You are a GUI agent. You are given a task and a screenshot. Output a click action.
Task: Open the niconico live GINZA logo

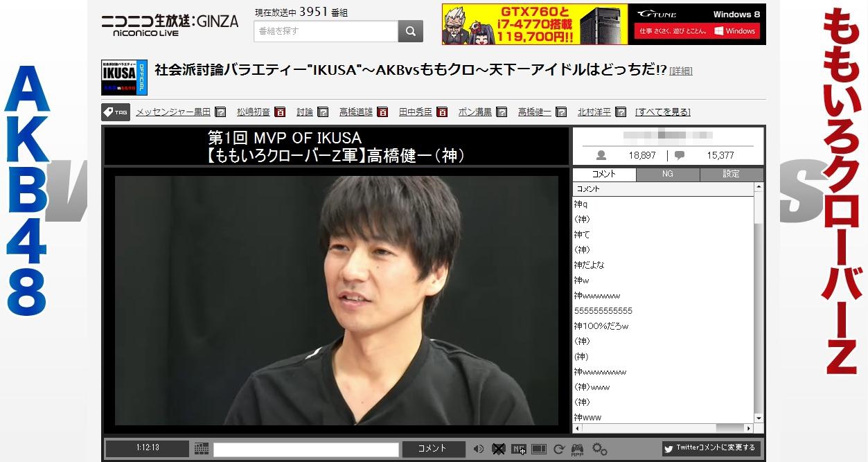(170, 25)
